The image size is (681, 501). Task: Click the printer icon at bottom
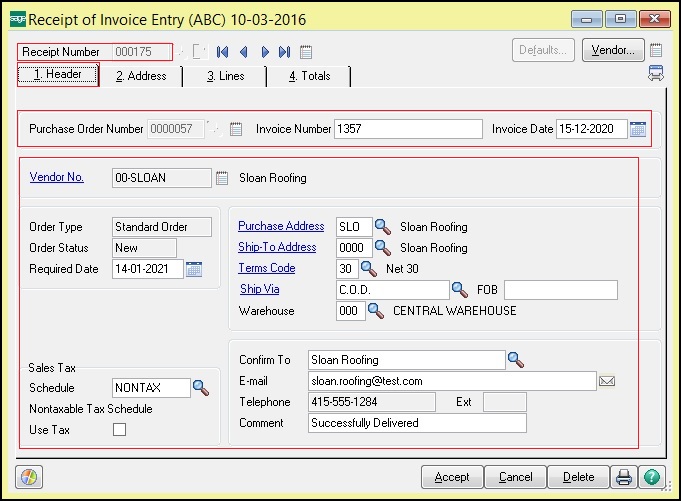(x=624, y=477)
